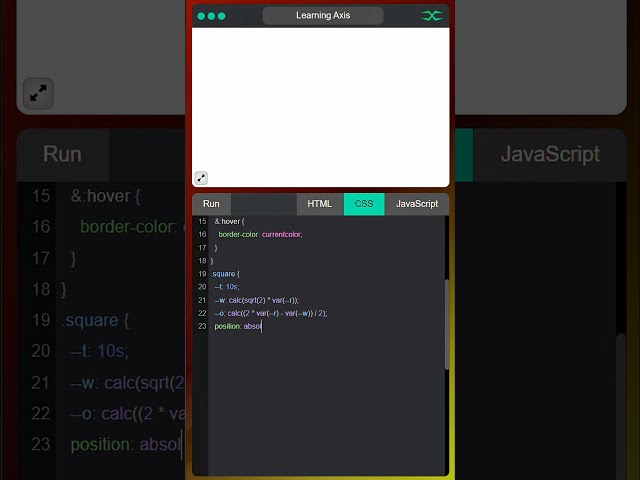Click the code editor vertical scrollbar
This screenshot has width=640, height=480.
click(x=447, y=324)
